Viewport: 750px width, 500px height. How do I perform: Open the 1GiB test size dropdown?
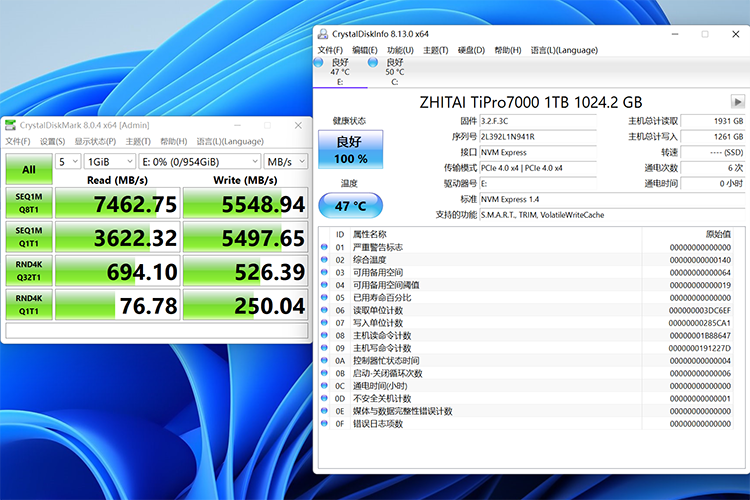tap(110, 162)
